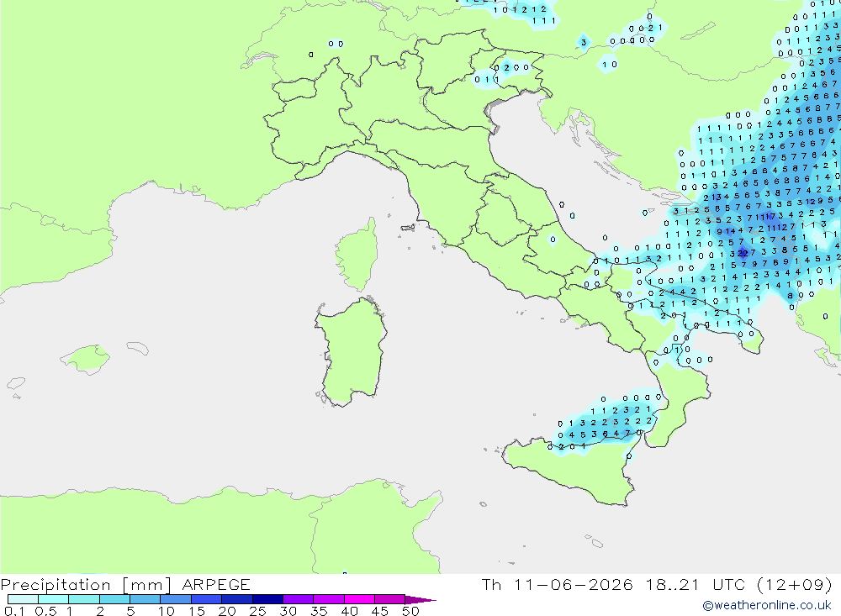Image resolution: width=841 pixels, height=616 pixels.
Task: Select the 5–10 mm legend color
Action: pos(145,599)
